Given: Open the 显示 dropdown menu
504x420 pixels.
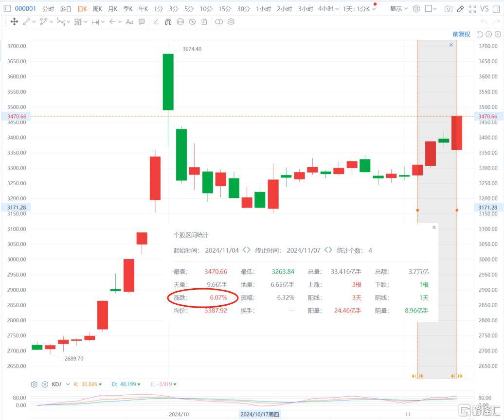Looking at the screenshot, I should [399, 9].
